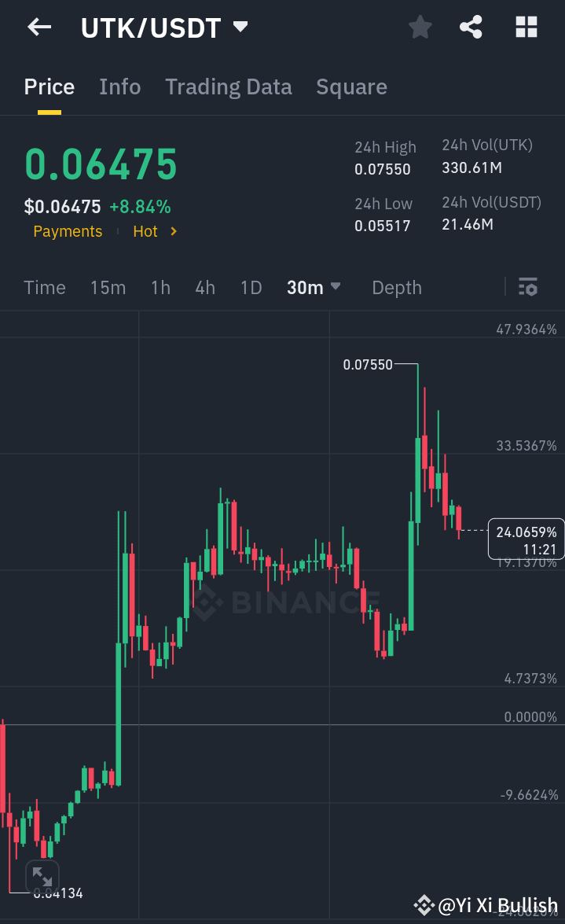Select the Depth view
The height and width of the screenshot is (924, 565).
pos(396,287)
